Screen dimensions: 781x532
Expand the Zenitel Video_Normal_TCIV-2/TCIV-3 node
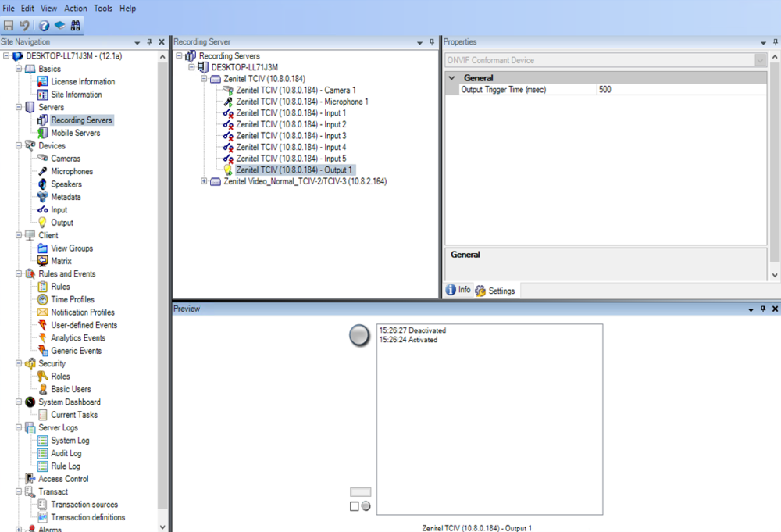click(204, 181)
